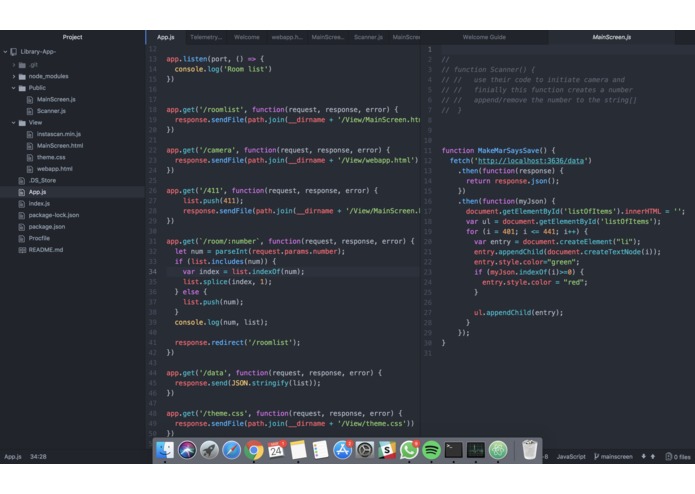Click the MainScreen.js file icon in the tree
This screenshot has height=494, width=695.
click(x=30, y=100)
